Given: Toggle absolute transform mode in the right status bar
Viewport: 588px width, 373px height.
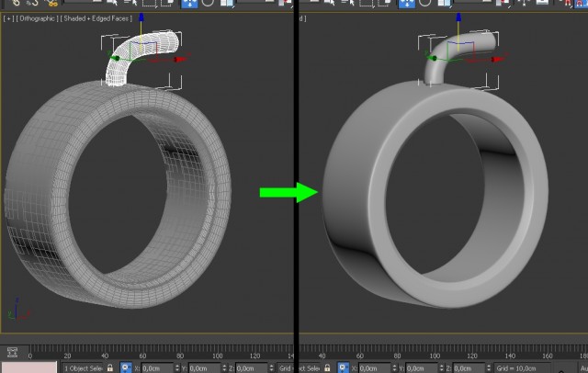Looking at the screenshot, I should pyautogui.click(x=343, y=367).
